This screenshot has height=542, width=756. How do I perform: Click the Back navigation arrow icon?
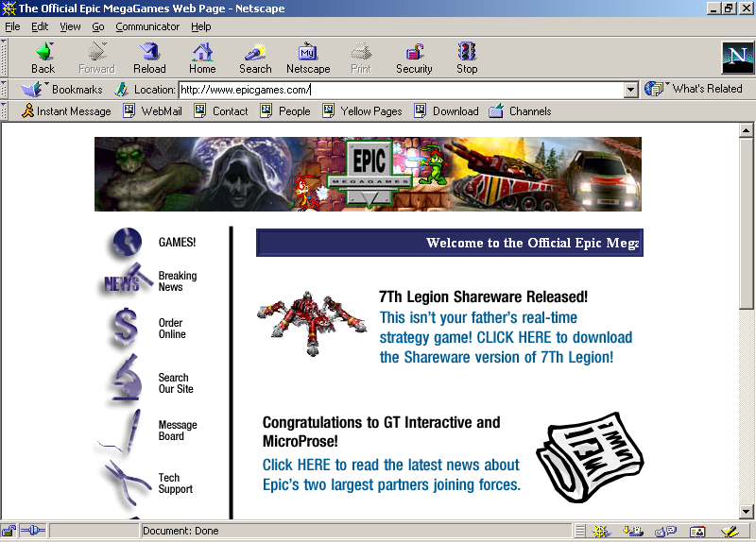43,52
